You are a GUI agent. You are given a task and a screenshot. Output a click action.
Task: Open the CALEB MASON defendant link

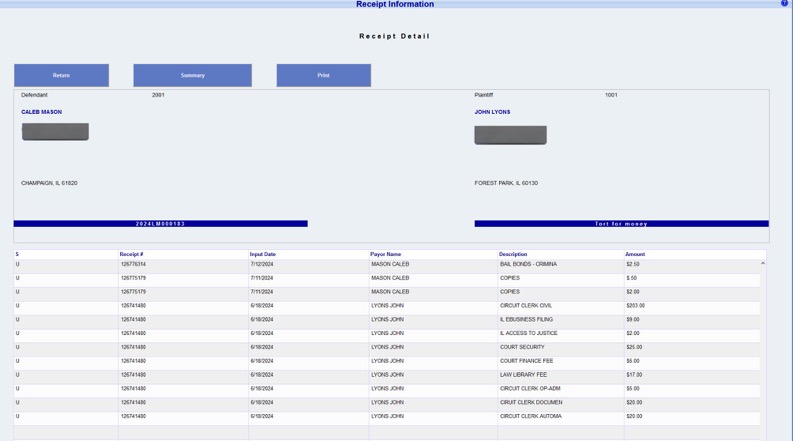41,112
